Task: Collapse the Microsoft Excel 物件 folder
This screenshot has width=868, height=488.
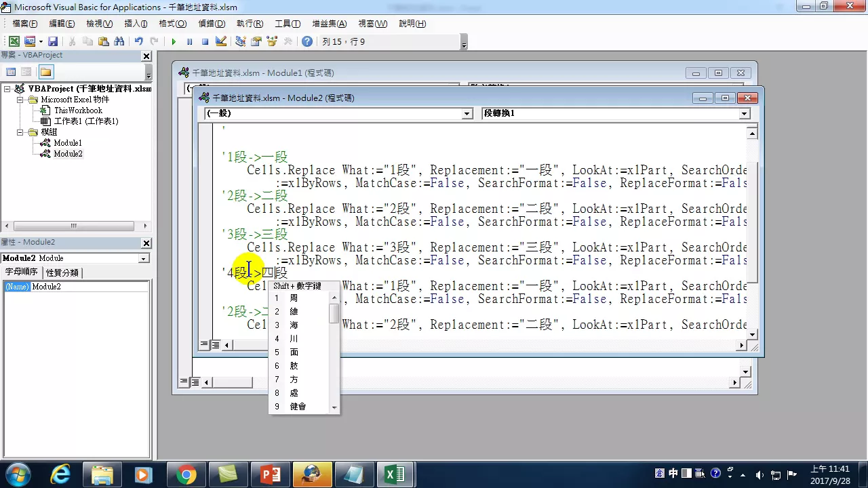Action: pyautogui.click(x=20, y=100)
